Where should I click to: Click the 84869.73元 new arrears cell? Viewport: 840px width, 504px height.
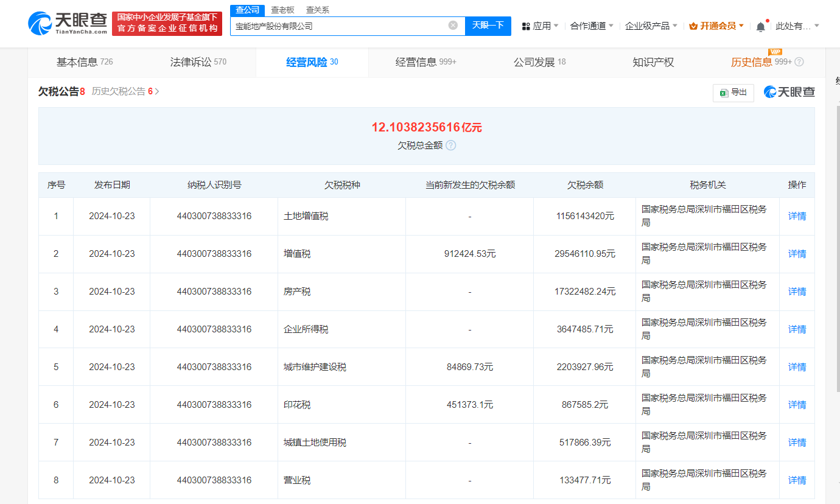tap(470, 367)
